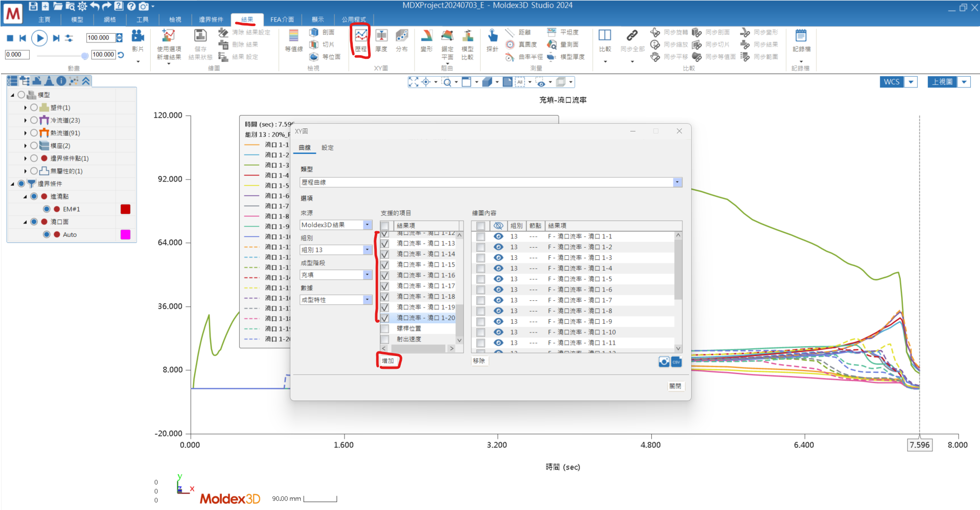Screen dimensions: 980x510
Task: Open the settings gear in title bar
Action: point(82,6)
